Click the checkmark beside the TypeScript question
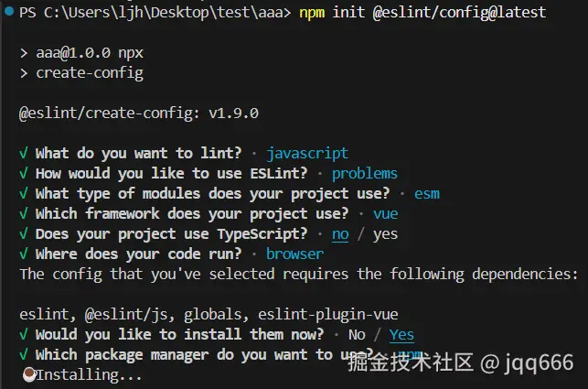This screenshot has width=588, height=389. [24, 233]
